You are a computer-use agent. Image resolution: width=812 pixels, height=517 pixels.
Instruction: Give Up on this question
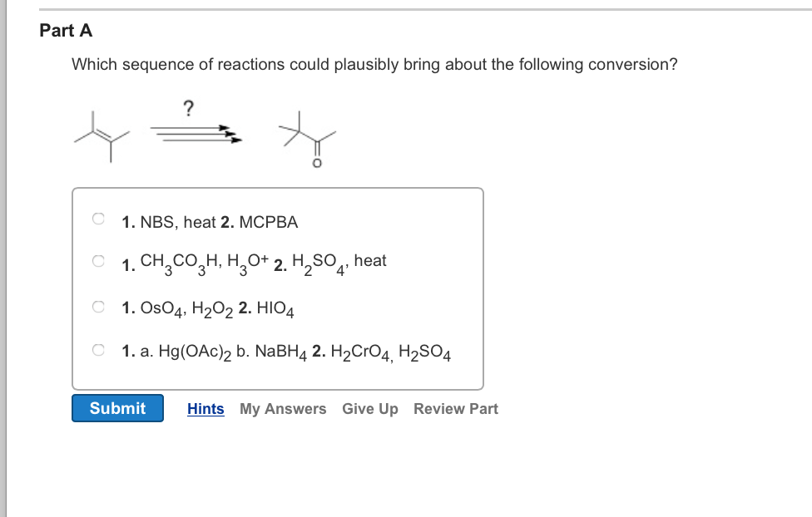pyautogui.click(x=370, y=408)
